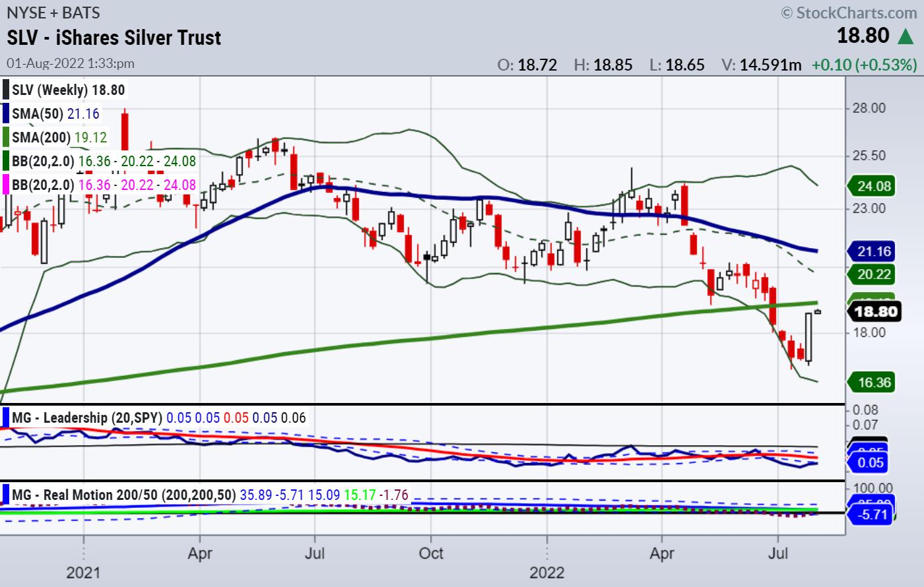
Task: Click the high value "H: 18.85"
Action: pos(603,65)
